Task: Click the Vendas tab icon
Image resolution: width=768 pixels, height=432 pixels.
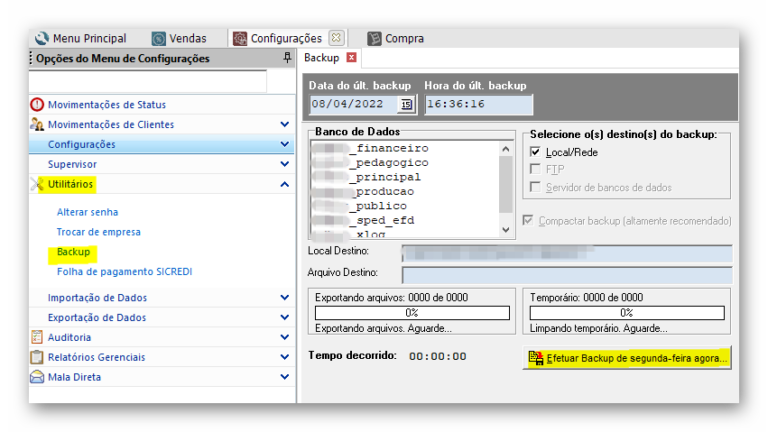Action: click(x=158, y=38)
